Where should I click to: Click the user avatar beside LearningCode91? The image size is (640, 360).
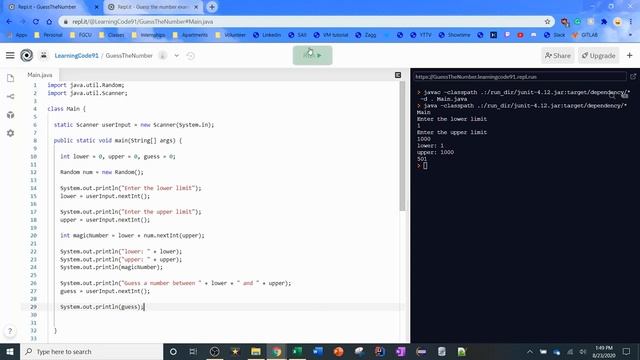click(x=44, y=55)
